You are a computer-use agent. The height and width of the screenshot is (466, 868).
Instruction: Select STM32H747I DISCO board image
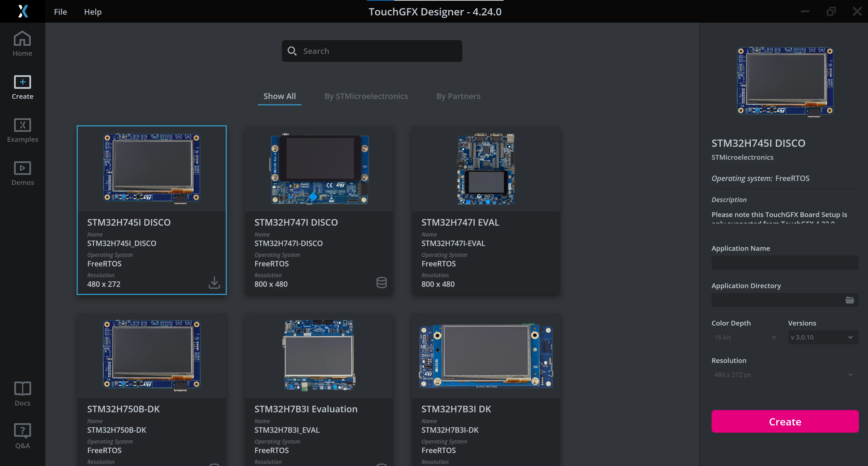click(319, 169)
